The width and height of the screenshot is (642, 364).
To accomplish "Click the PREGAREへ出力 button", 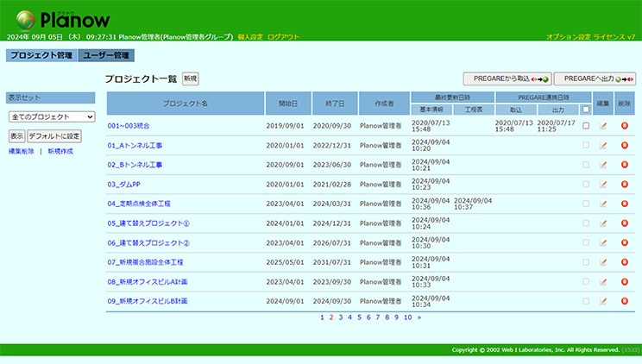I will pyautogui.click(x=595, y=78).
